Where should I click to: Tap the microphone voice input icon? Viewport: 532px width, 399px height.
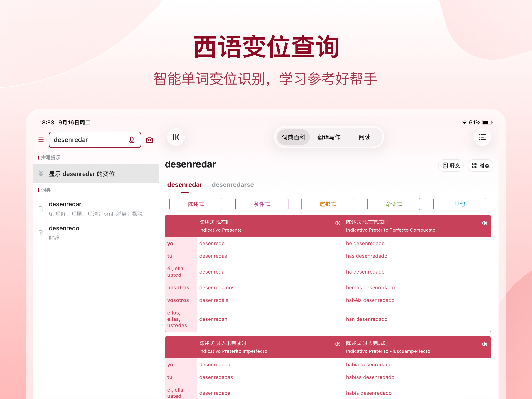point(132,140)
